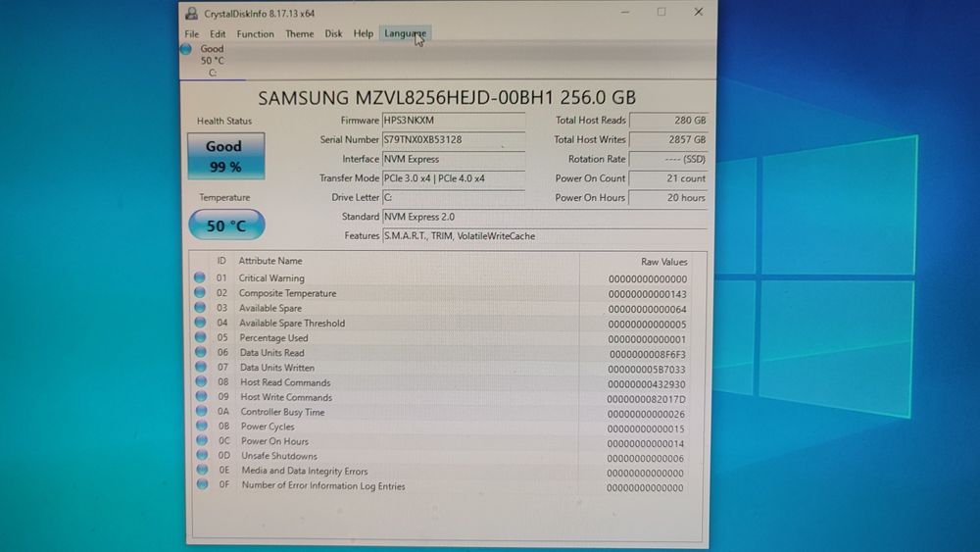Screen dimensions: 980x552
Task: Select the Data Units Written attribute name
Action: coord(277,368)
